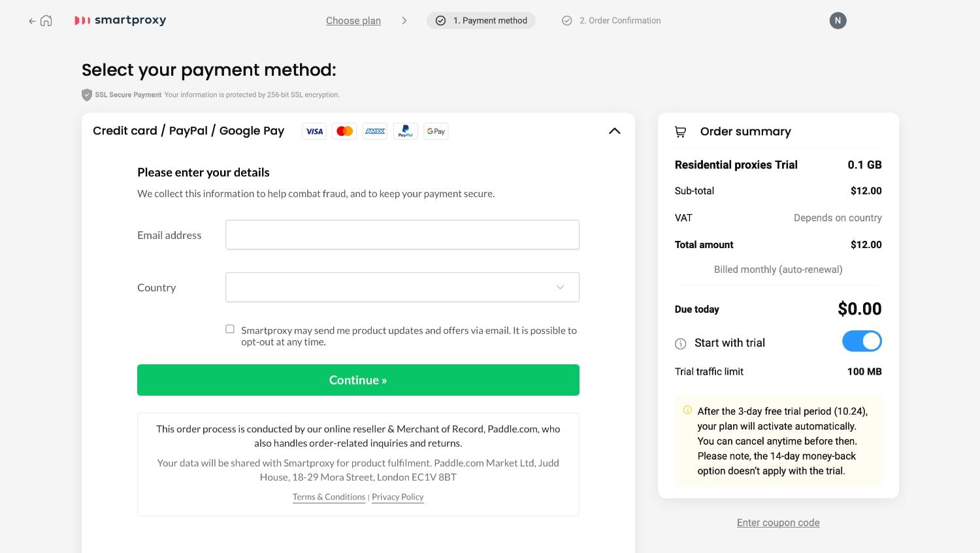The width and height of the screenshot is (980, 553).
Task: Select the 2. Order Confirmation step
Action: tap(612, 21)
